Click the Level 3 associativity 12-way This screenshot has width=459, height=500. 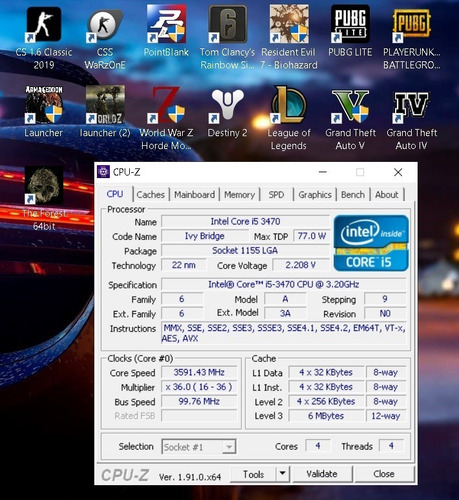click(x=386, y=416)
